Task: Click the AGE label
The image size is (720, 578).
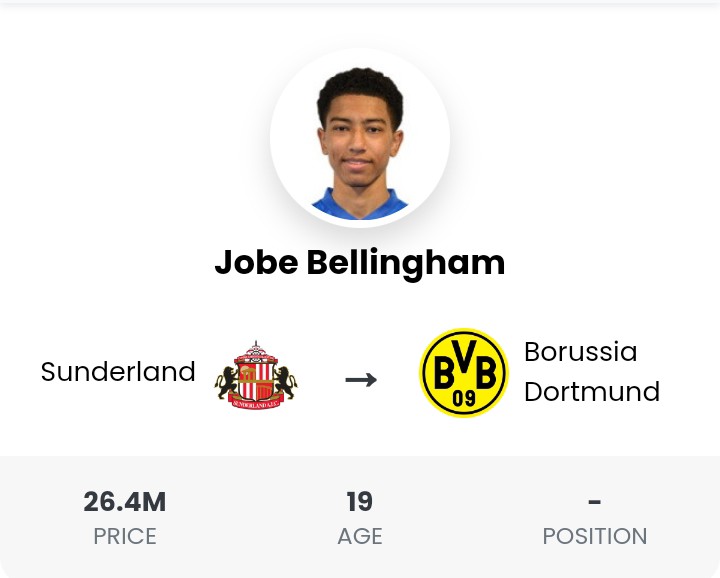Action: pyautogui.click(x=360, y=536)
